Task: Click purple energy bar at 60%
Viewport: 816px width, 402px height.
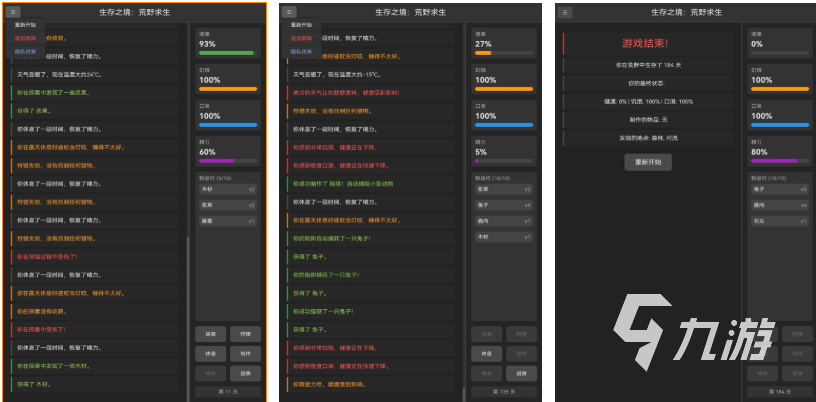Action: (228, 161)
